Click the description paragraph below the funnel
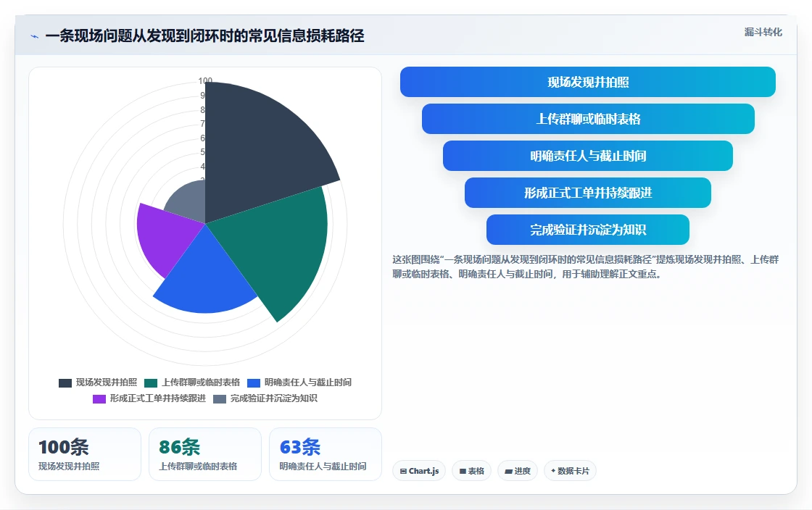The image size is (812, 510). pos(585,267)
